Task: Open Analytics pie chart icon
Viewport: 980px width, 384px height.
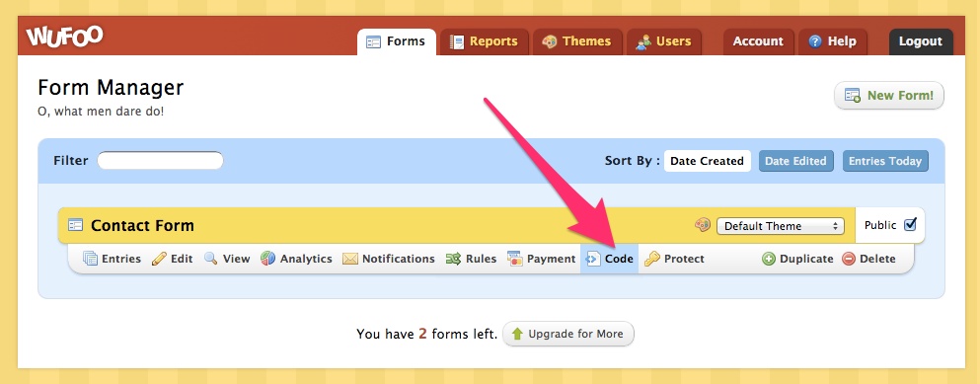Action: click(268, 259)
